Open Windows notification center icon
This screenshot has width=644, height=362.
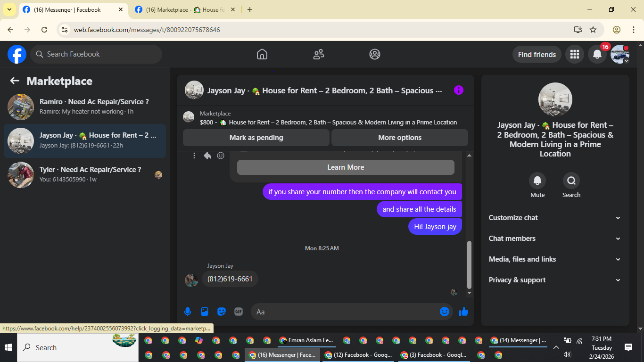click(628, 347)
